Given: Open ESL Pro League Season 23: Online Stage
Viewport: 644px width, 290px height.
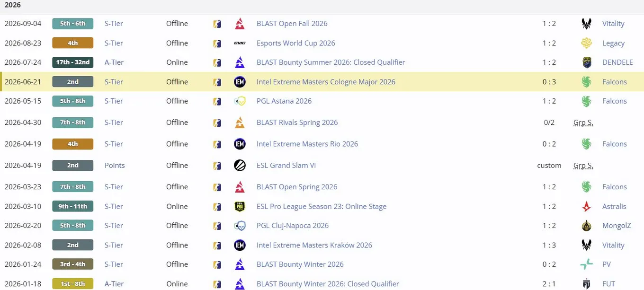Looking at the screenshot, I should pyautogui.click(x=321, y=207).
